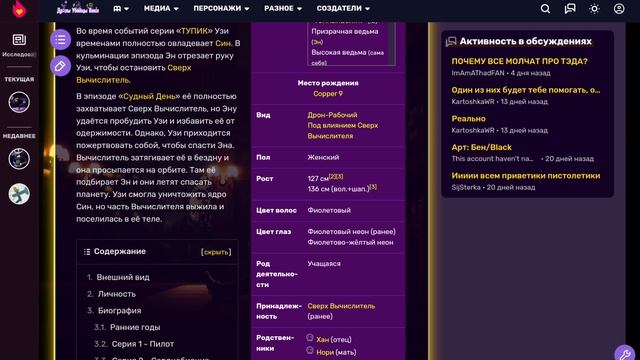Click the small portrait icon next to Нори

(x=310, y=350)
